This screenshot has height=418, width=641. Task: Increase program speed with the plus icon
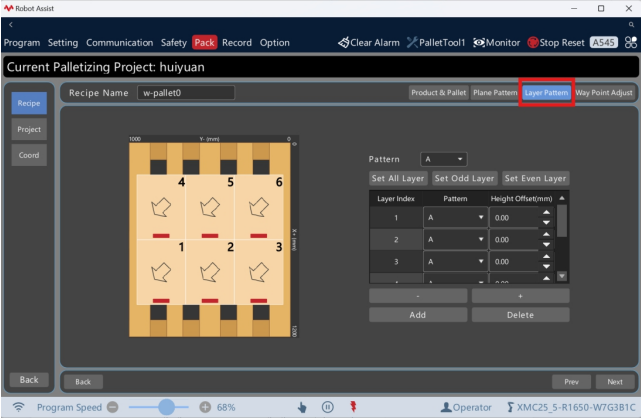pos(205,407)
